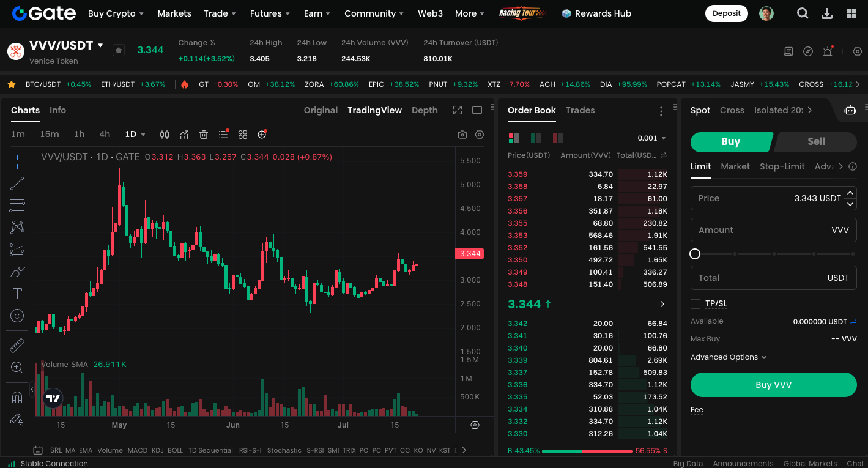Open the Rewards Hub link
The image size is (868, 468).
(x=596, y=13)
